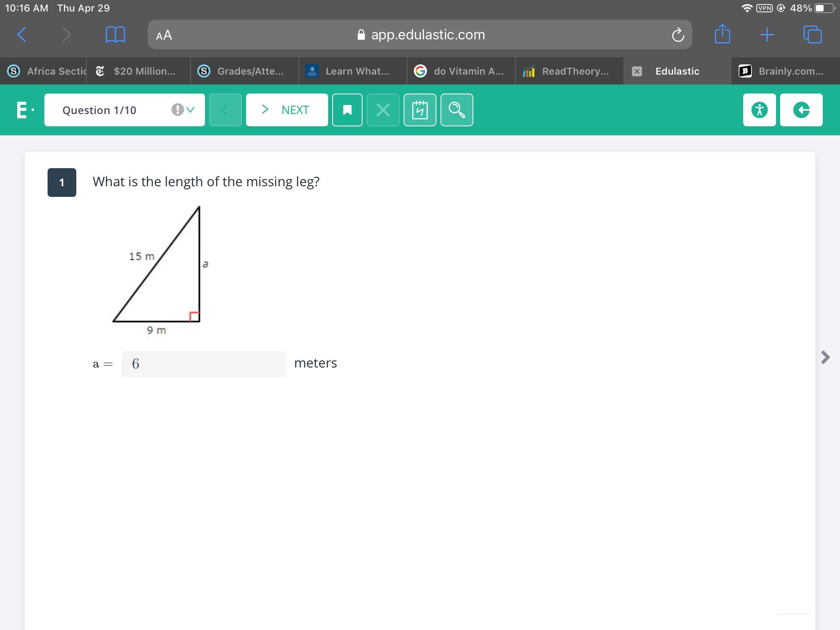Click the exit test arrow icon
Viewport: 840px width, 630px height.
(x=801, y=110)
